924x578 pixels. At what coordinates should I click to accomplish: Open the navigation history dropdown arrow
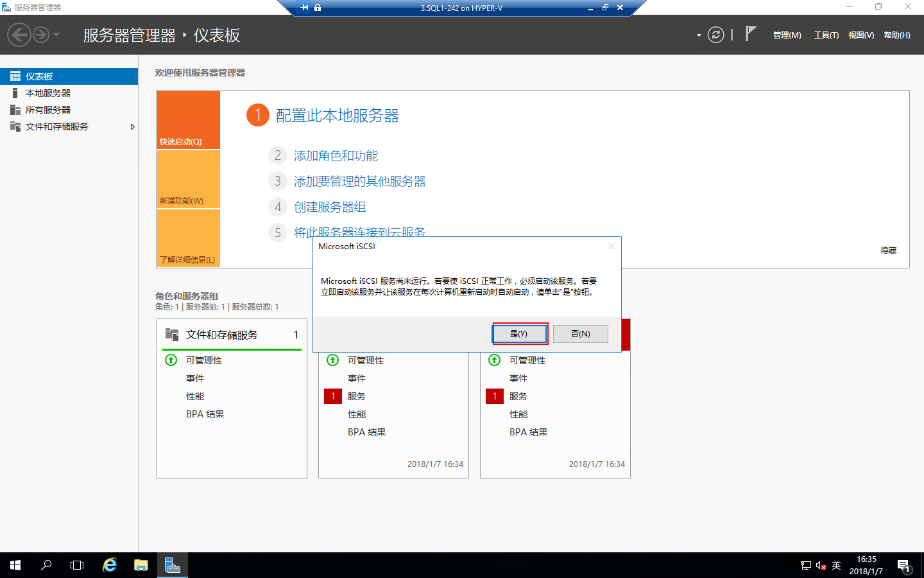tap(56, 35)
